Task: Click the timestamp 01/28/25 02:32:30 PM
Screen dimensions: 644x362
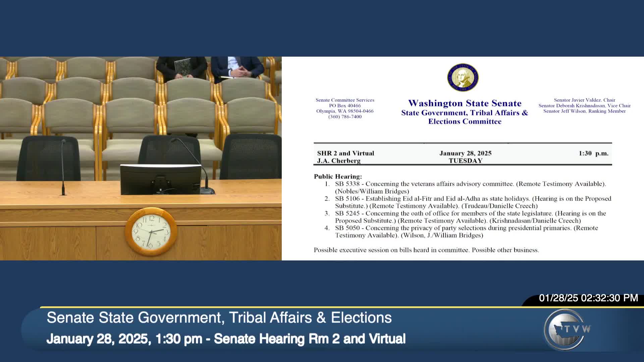Action: point(588,298)
